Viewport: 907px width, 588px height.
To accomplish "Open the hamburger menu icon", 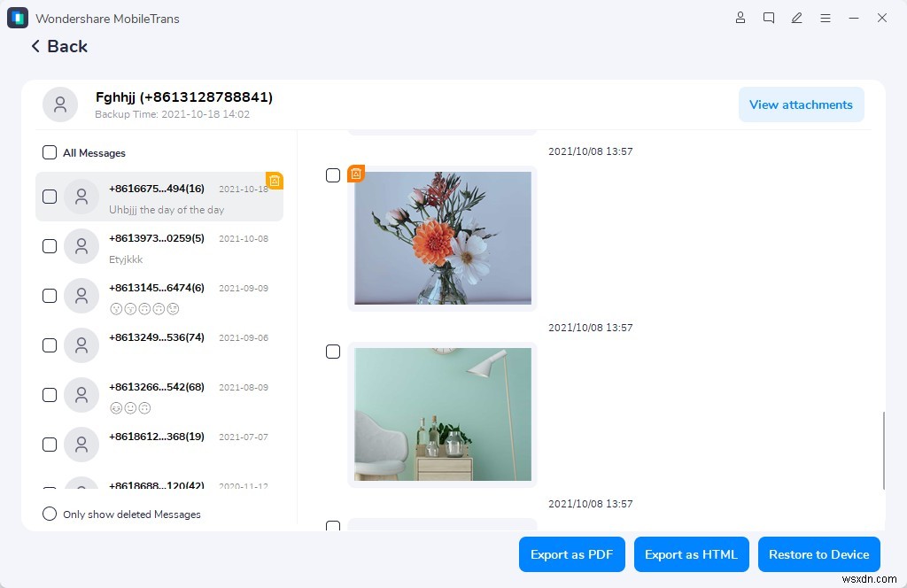I will 826,18.
